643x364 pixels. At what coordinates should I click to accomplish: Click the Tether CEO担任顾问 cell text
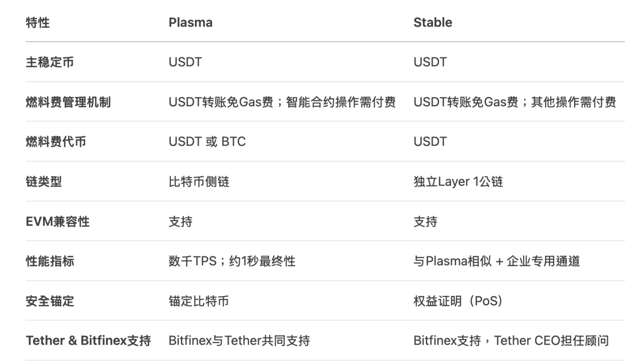pyautogui.click(x=552, y=340)
